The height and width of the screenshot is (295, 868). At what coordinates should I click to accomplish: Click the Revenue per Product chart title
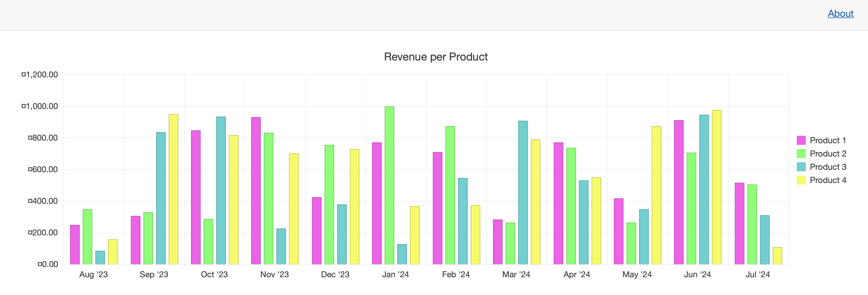coord(436,57)
